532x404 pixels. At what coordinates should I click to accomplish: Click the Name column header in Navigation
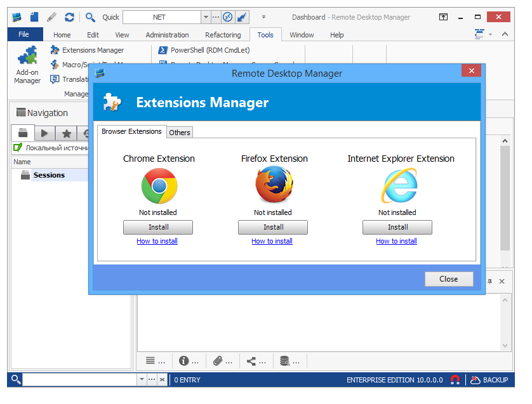[x=50, y=162]
